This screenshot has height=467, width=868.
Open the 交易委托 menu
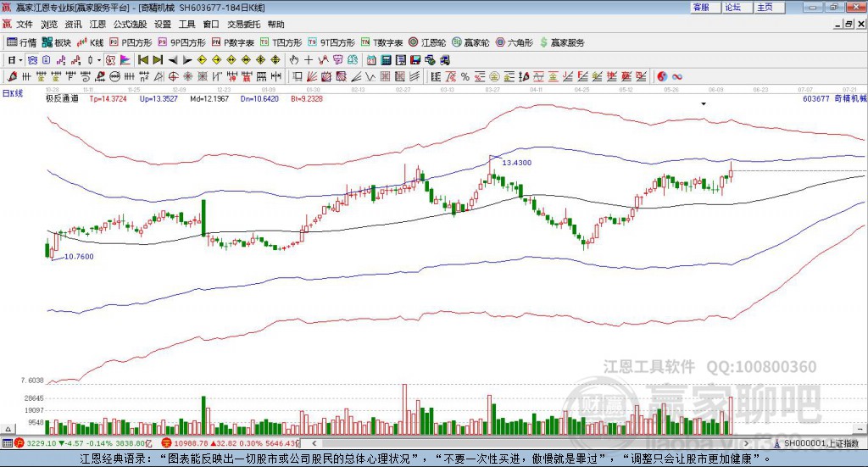[x=243, y=25]
